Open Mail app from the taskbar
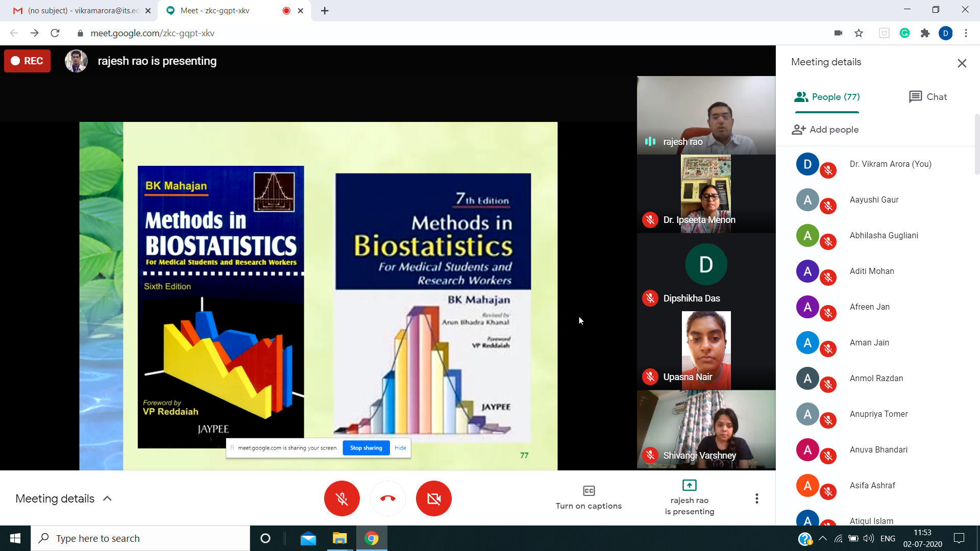 coord(308,538)
